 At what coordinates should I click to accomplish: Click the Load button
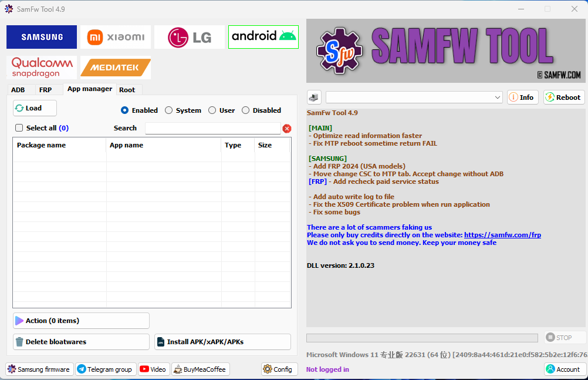[x=35, y=108]
